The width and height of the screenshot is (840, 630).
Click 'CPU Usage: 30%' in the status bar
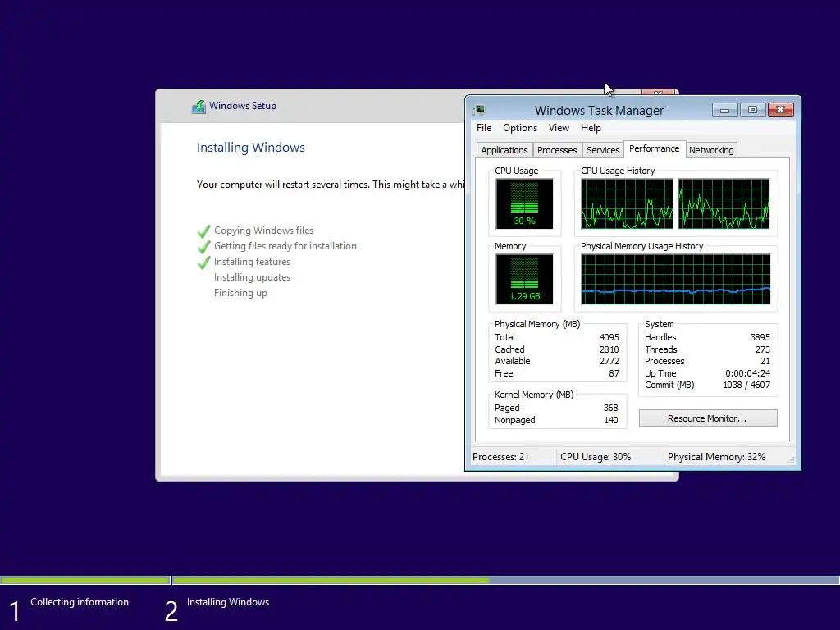(596, 457)
